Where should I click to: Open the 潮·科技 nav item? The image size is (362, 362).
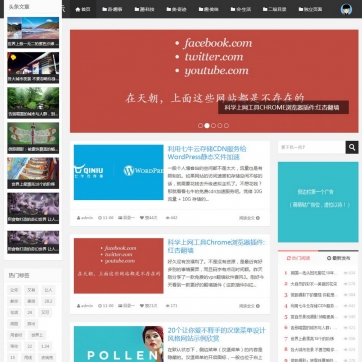(x=144, y=9)
